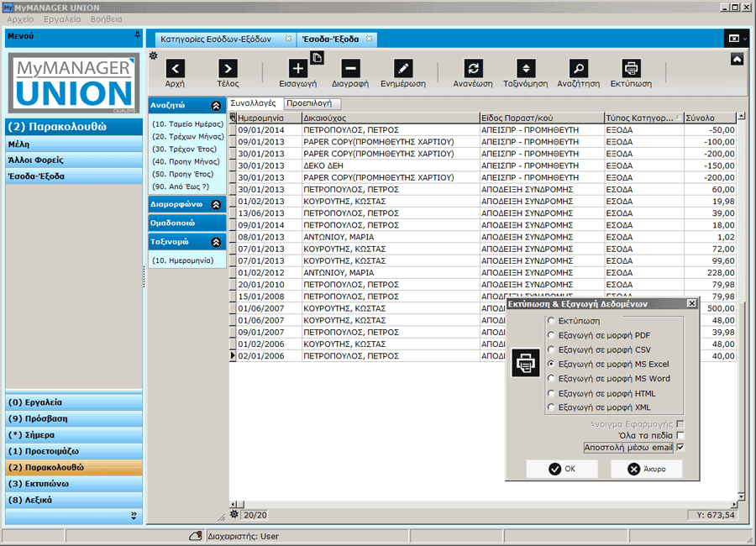Switch to the Προεπιλογή tab
Image resolution: width=756 pixels, height=546 pixels.
point(312,103)
